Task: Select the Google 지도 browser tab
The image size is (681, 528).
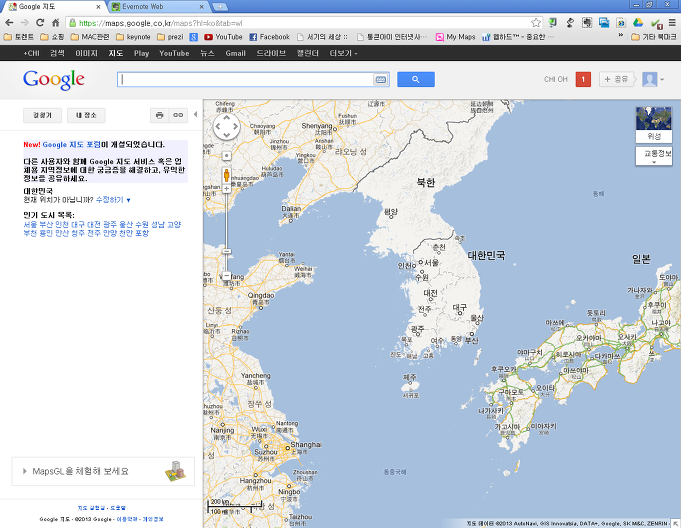Action: click(54, 7)
